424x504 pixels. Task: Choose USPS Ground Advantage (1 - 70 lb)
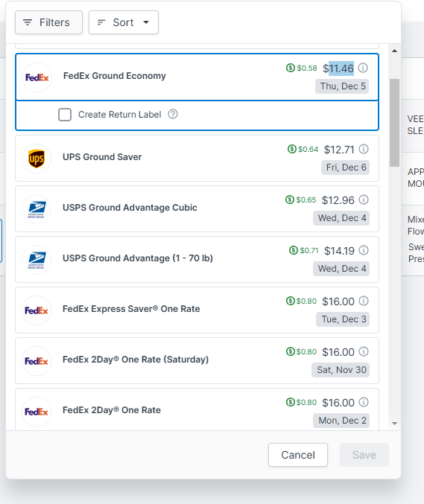[x=197, y=259]
